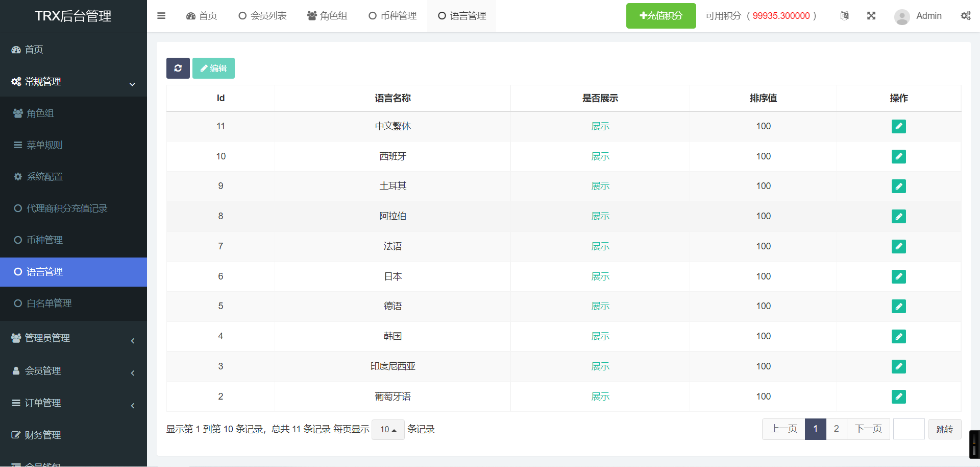Click edit pencil icon for 法语 row

click(898, 246)
